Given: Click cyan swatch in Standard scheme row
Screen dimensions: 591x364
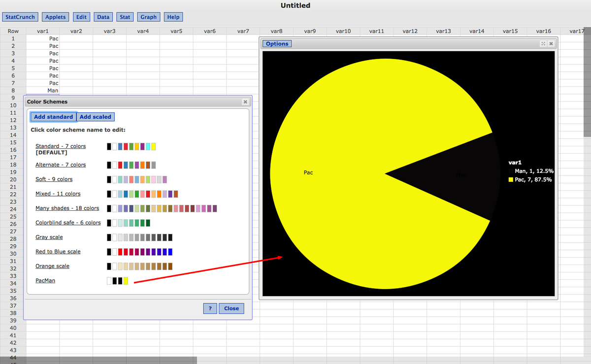Looking at the screenshot, I should (148, 146).
